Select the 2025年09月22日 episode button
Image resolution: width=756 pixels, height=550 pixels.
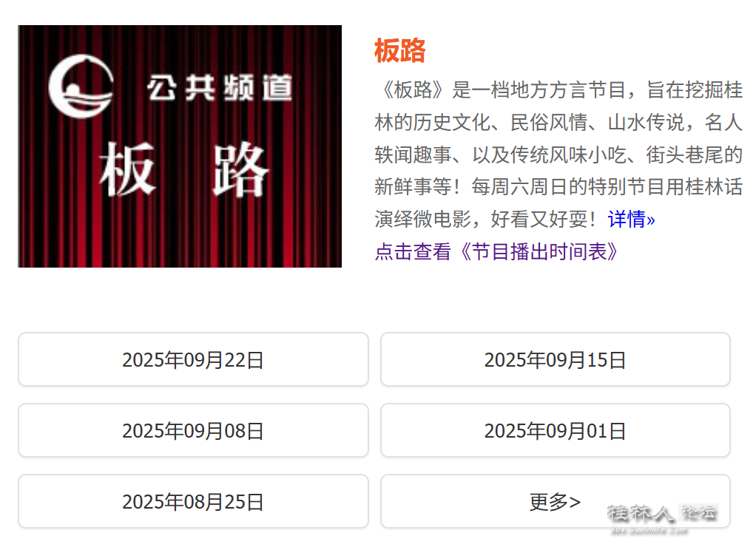(193, 359)
